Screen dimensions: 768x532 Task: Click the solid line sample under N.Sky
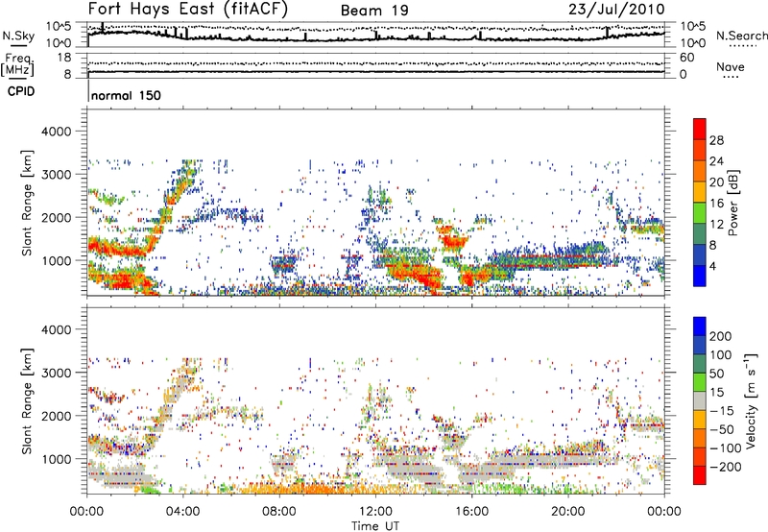point(18,45)
